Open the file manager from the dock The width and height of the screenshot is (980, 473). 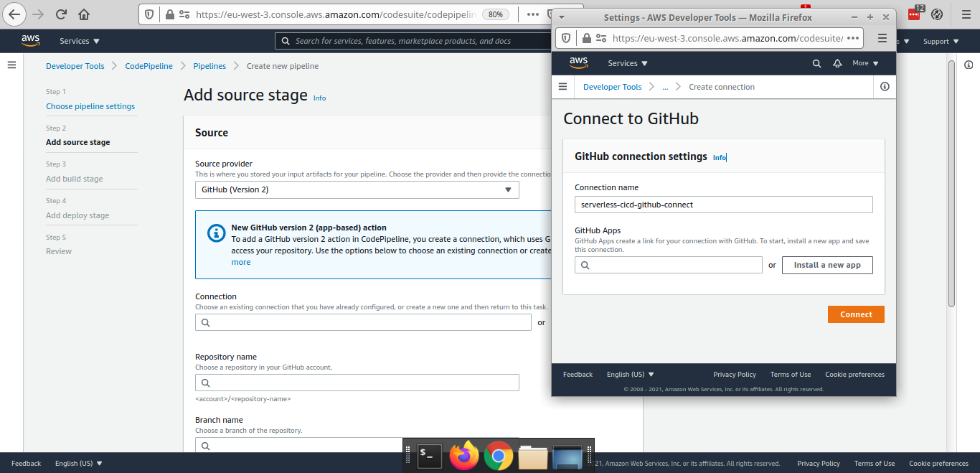coord(532,456)
